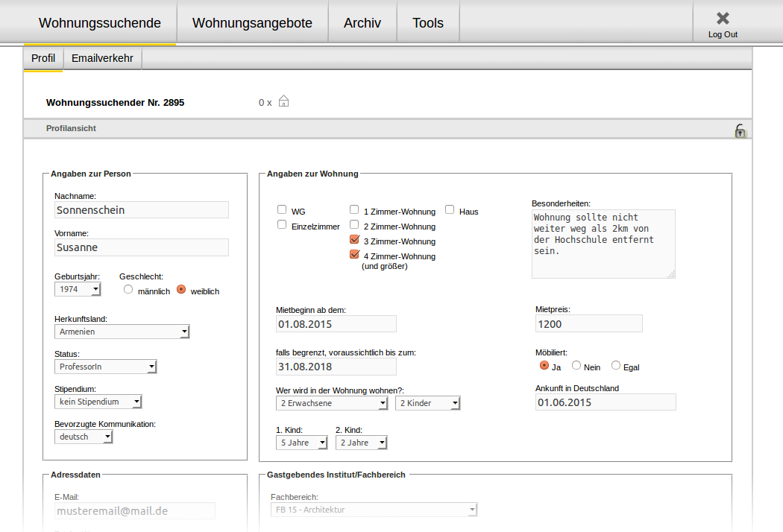The image size is (783, 532).
Task: Open the Emailverkehr tab
Action: point(102,58)
